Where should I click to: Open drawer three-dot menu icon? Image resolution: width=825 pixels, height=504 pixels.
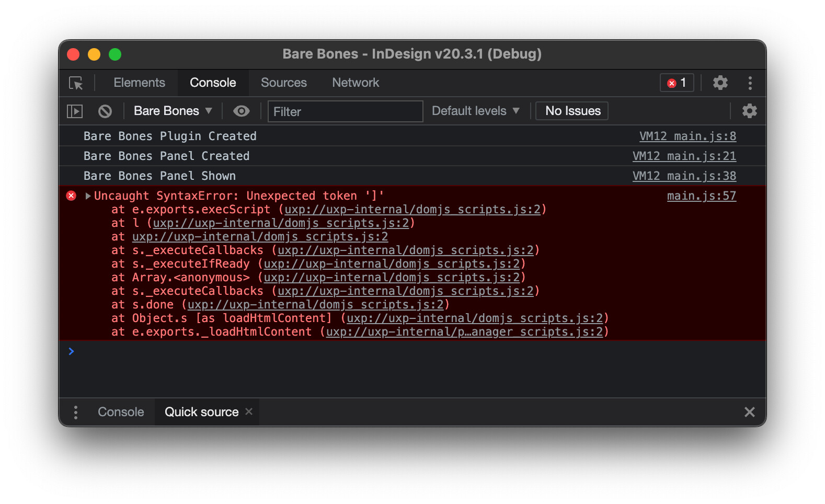(x=76, y=413)
